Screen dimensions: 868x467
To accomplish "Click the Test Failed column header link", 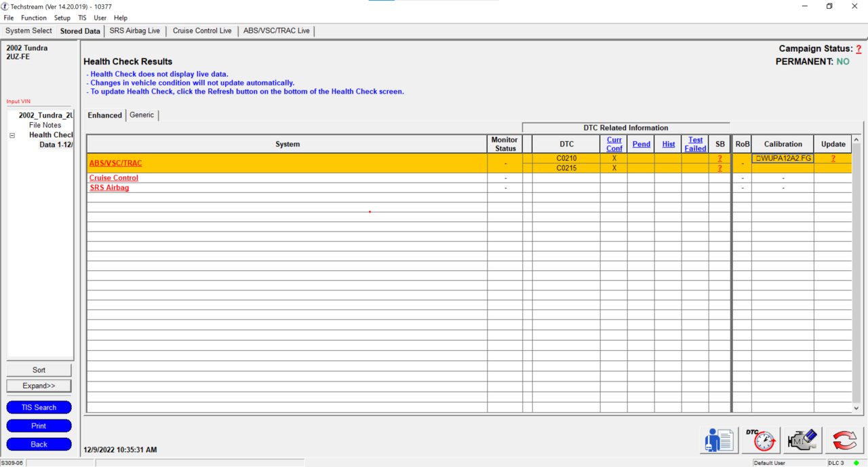I will (695, 144).
